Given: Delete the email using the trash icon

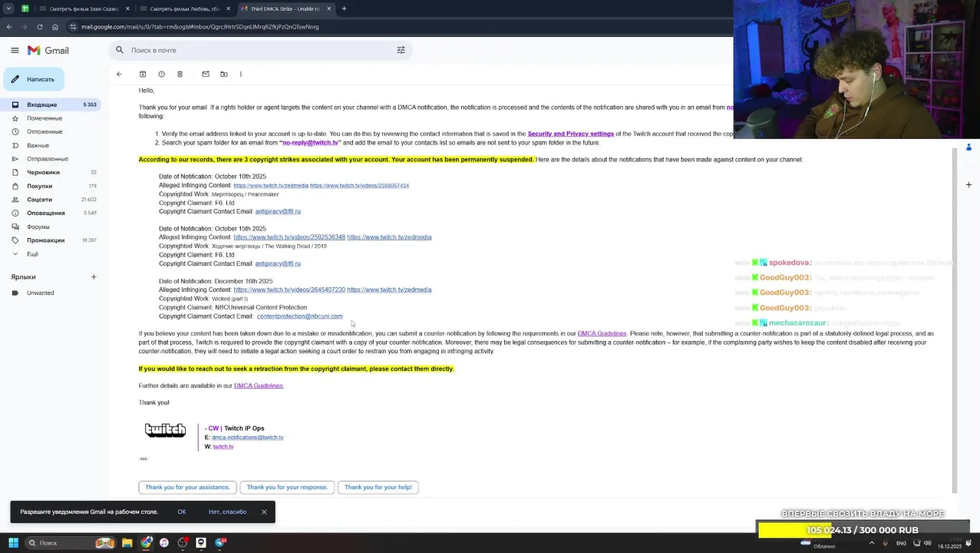Looking at the screenshot, I should [180, 74].
